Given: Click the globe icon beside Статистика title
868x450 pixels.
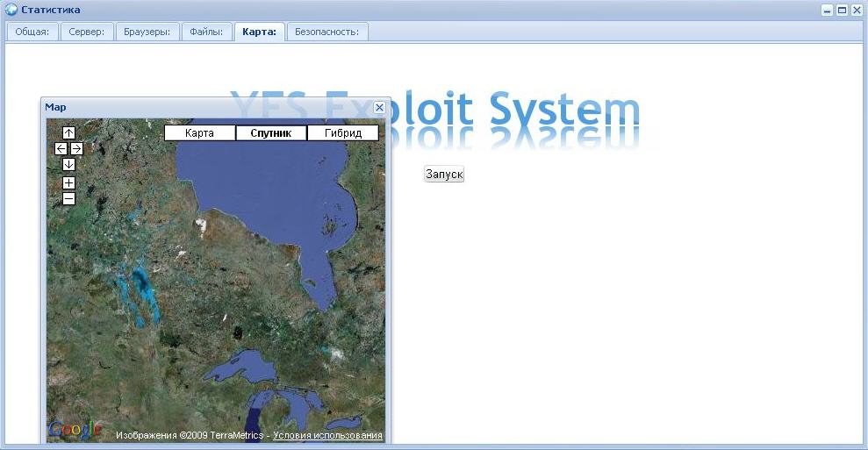Looking at the screenshot, I should pos(11,10).
